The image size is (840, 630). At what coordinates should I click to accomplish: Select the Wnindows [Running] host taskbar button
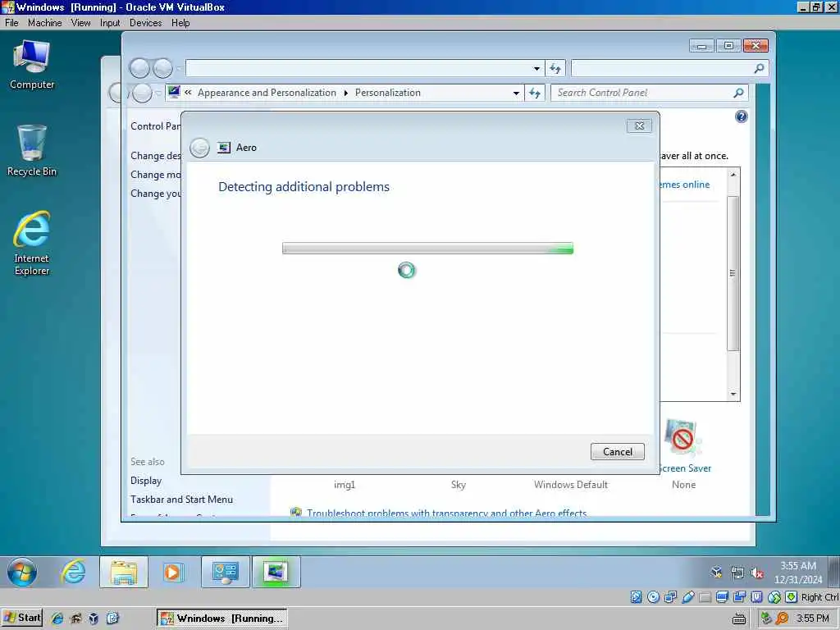tap(221, 619)
